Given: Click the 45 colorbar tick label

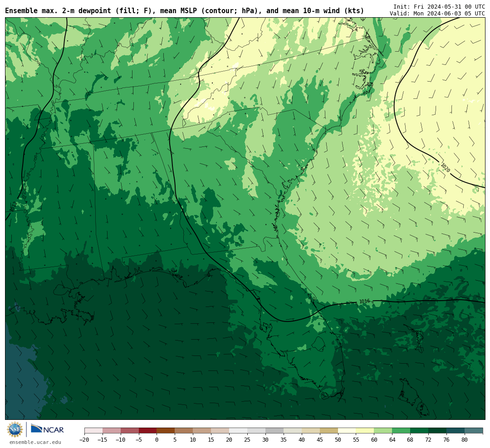Looking at the screenshot, I should [x=320, y=440].
